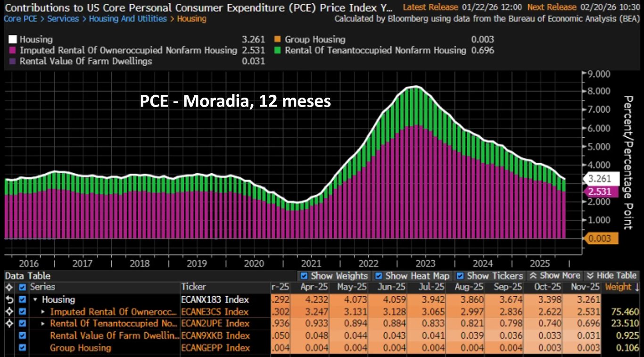Viewport: 644px width, 357px height.
Task: Open Housing And Utilities breadcrumb link
Action: click(128, 19)
